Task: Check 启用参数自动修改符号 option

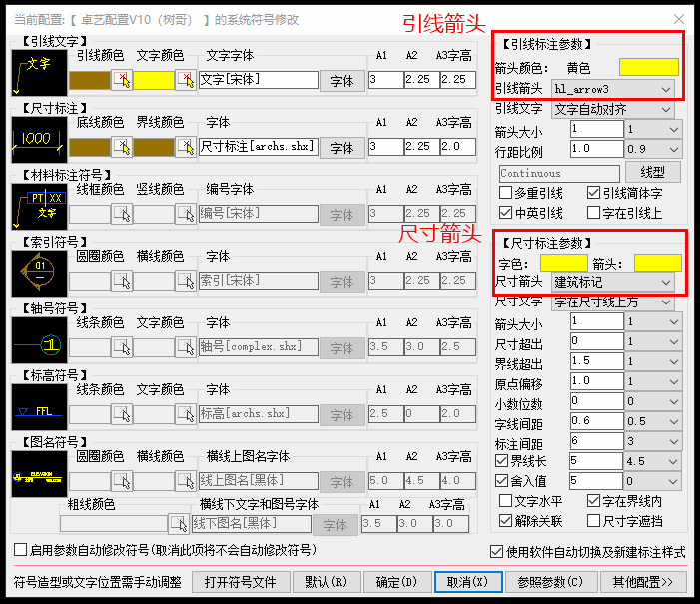Action: point(21,549)
